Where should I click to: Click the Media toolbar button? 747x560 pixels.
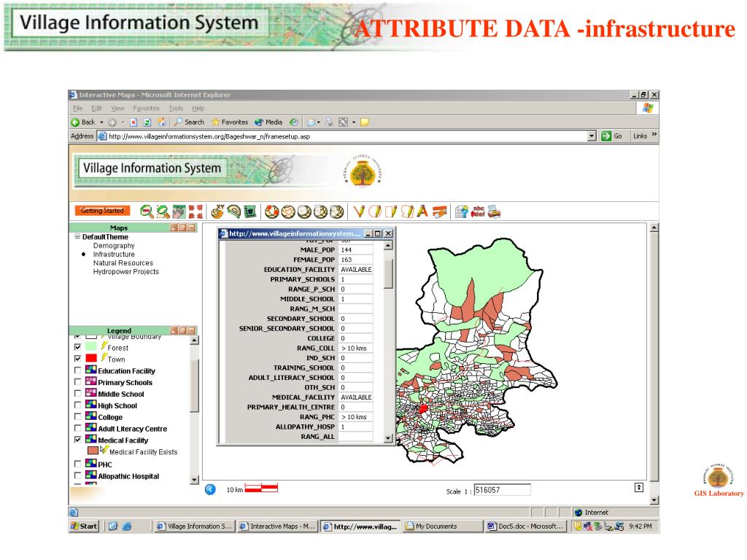click(x=268, y=122)
